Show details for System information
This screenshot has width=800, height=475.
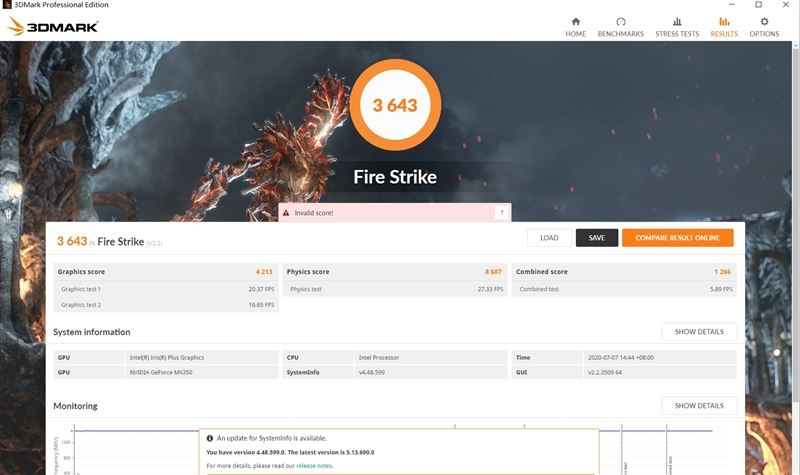click(x=699, y=332)
